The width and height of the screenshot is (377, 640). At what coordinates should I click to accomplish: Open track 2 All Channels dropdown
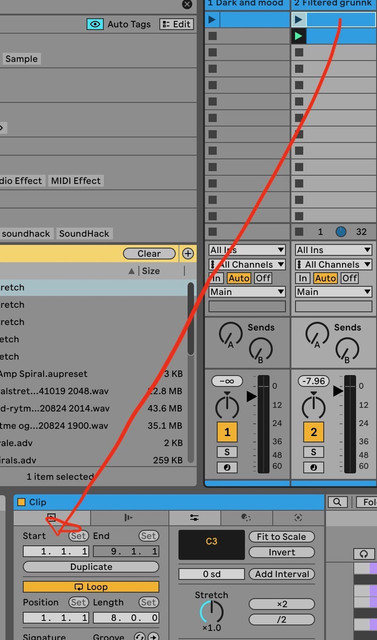pyautogui.click(x=334, y=264)
